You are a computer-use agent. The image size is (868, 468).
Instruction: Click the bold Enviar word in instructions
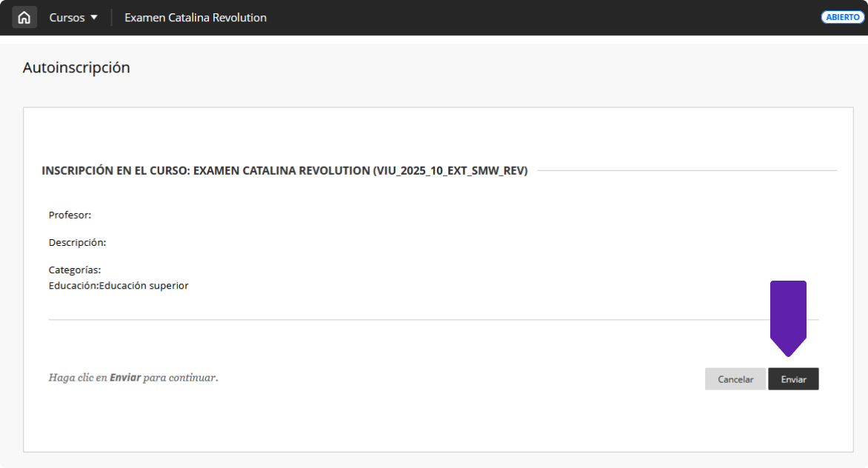click(x=125, y=378)
